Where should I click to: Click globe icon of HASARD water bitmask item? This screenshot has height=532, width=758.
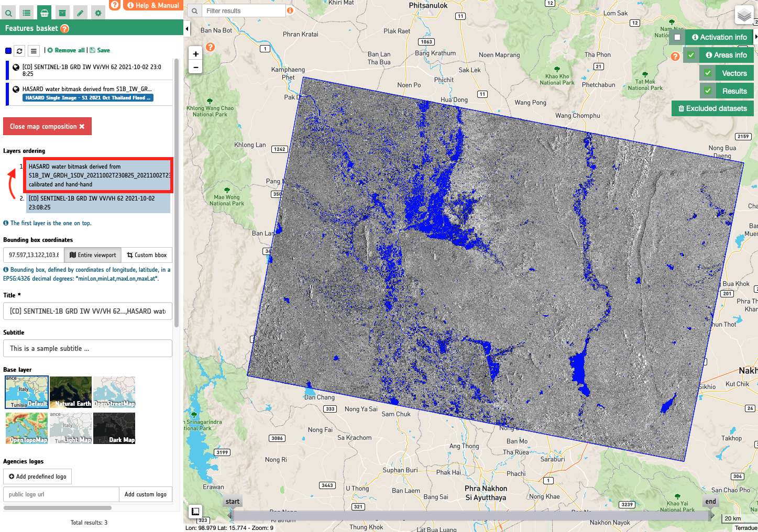pyautogui.click(x=16, y=89)
